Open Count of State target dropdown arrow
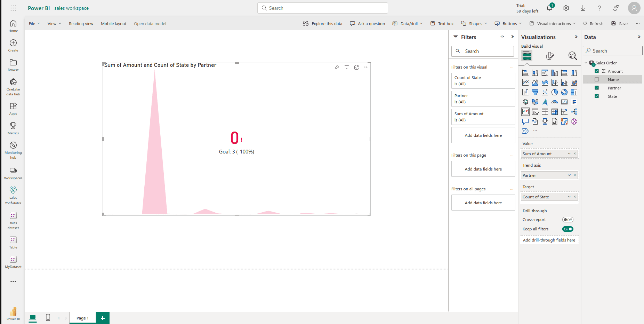644x324 pixels. pyautogui.click(x=569, y=197)
